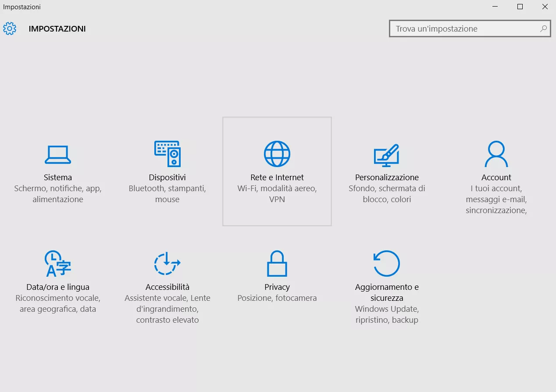Click 'Riconoscimento vocale, area geografica, data' text

[x=57, y=303]
